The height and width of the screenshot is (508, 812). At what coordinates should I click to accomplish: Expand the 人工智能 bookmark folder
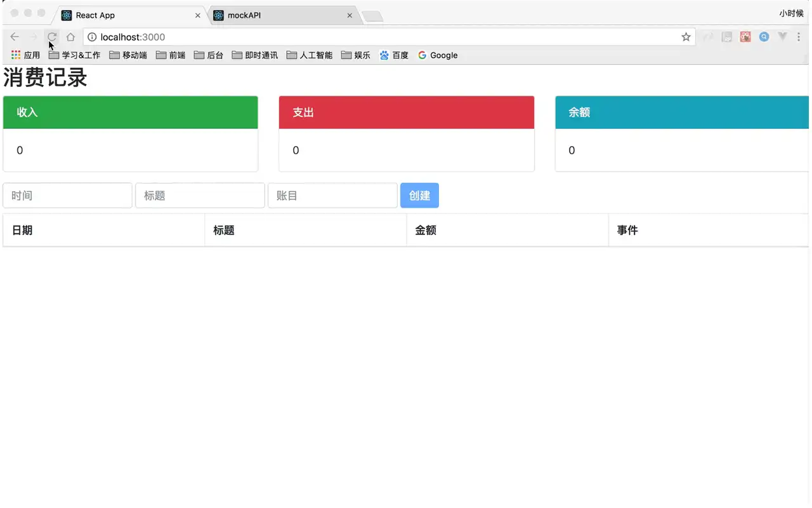pos(310,55)
